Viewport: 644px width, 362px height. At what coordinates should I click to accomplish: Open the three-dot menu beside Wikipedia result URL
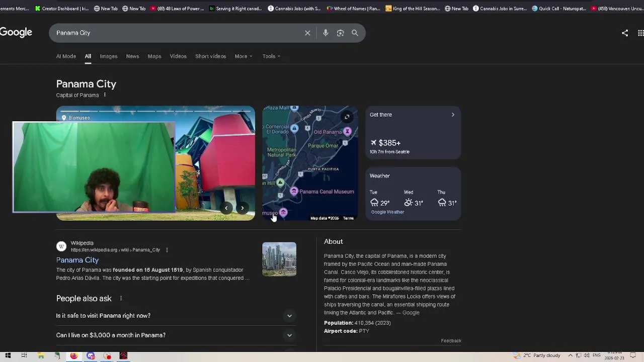(167, 250)
